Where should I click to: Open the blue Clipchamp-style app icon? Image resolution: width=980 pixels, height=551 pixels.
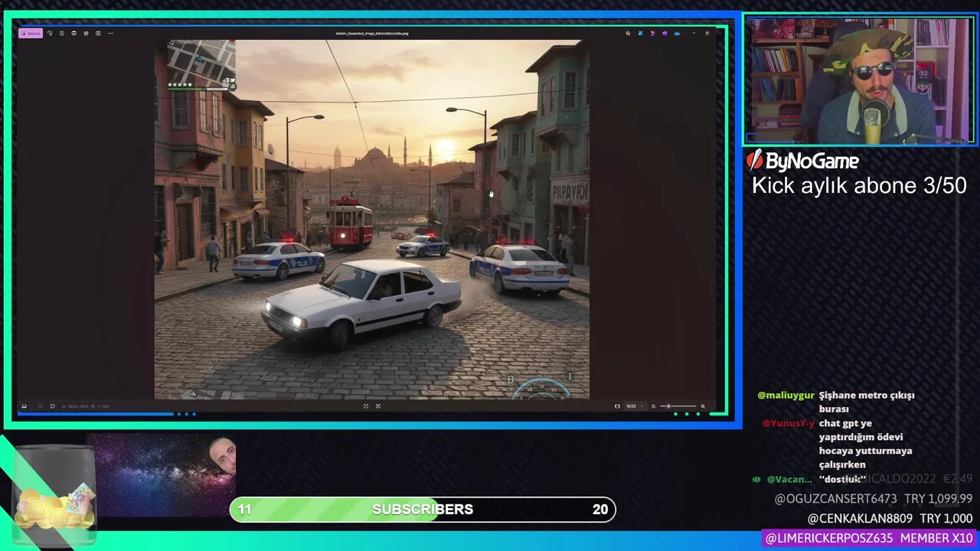[640, 34]
